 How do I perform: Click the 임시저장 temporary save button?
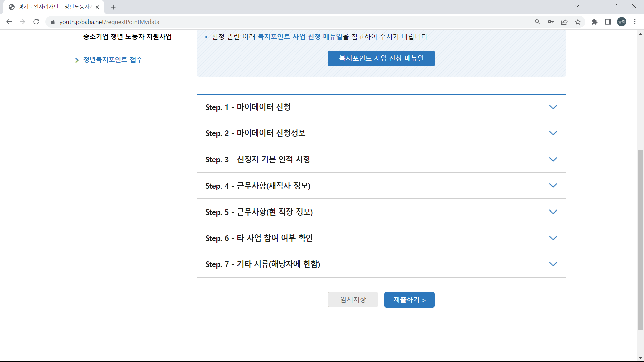(353, 299)
